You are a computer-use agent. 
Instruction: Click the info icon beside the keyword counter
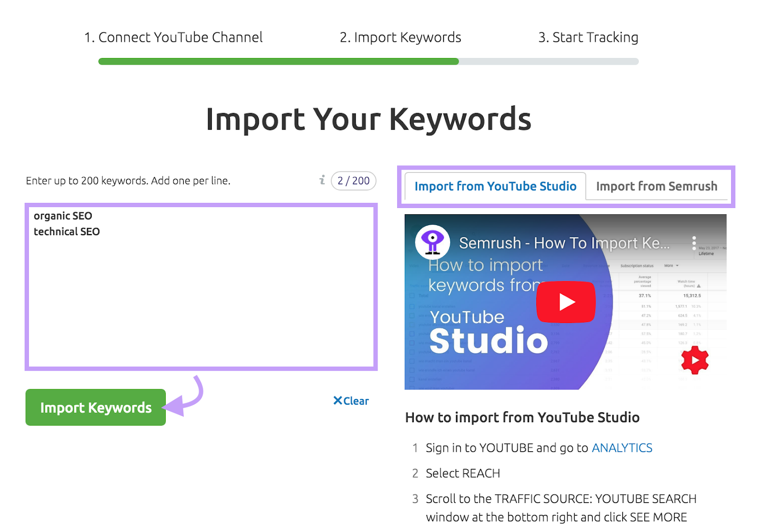pyautogui.click(x=323, y=180)
